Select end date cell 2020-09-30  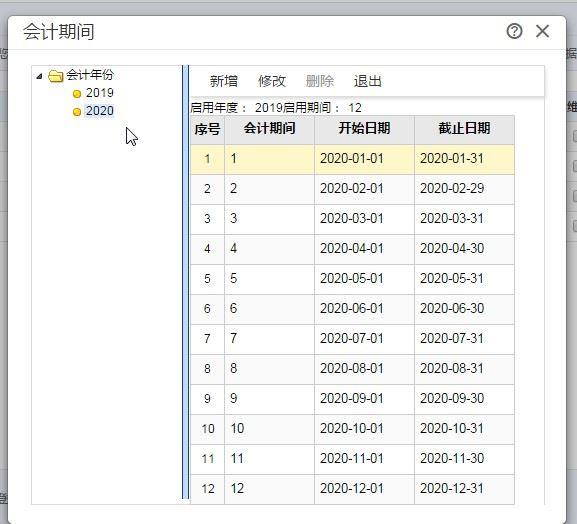464,399
